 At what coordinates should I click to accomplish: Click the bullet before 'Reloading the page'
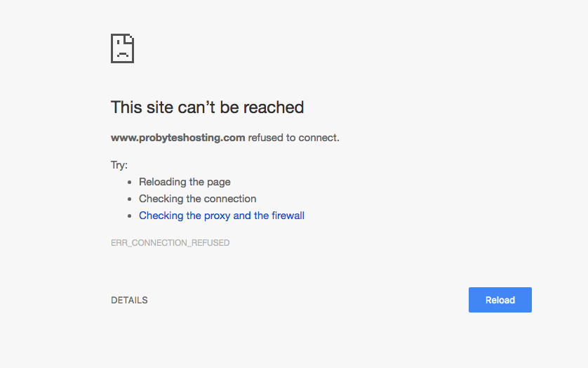pos(129,183)
